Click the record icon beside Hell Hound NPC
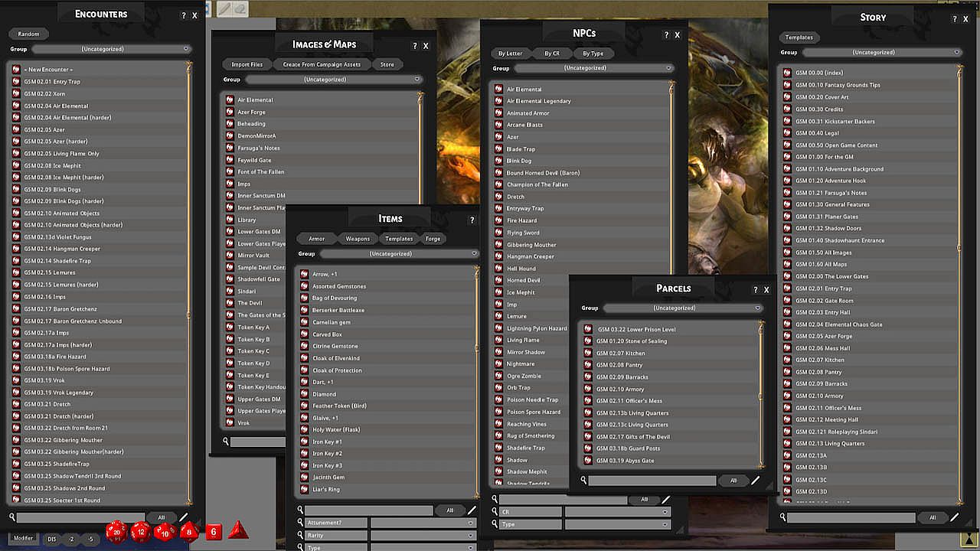Screen dimensions: 980x551 (499, 269)
